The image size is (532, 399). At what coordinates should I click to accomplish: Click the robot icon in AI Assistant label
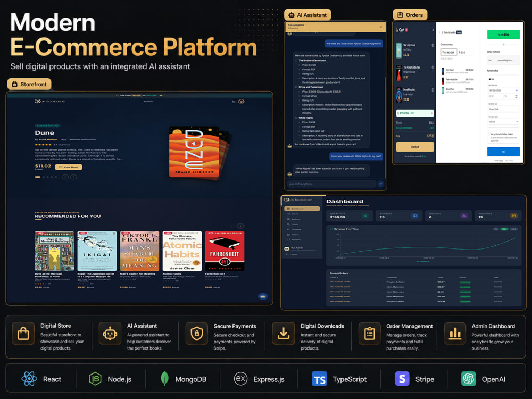tap(292, 15)
